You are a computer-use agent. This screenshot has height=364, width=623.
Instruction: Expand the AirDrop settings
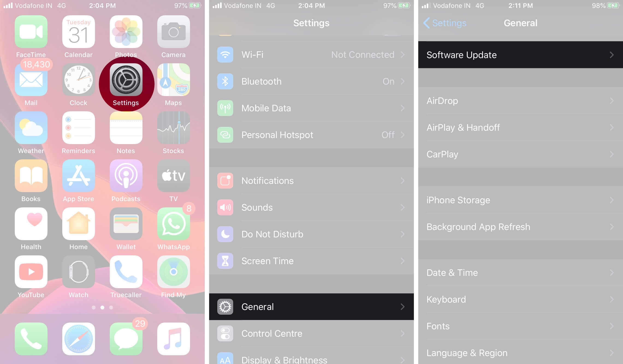tap(518, 100)
